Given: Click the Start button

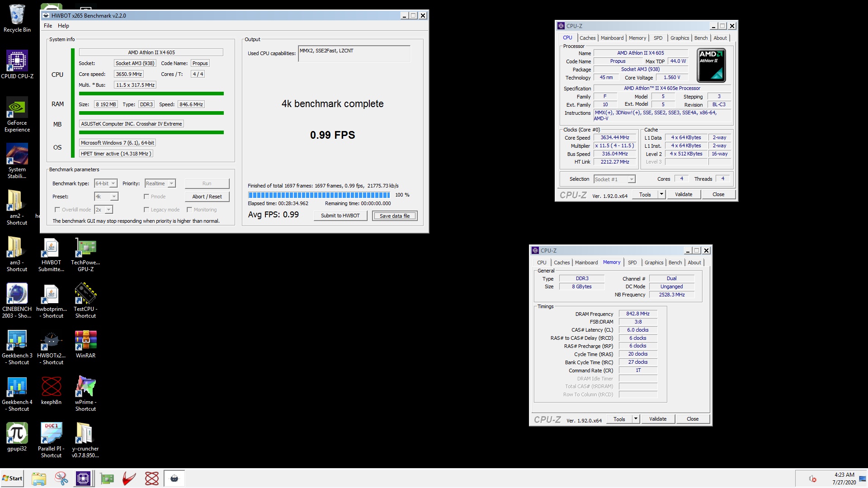Looking at the screenshot, I should click(x=12, y=479).
